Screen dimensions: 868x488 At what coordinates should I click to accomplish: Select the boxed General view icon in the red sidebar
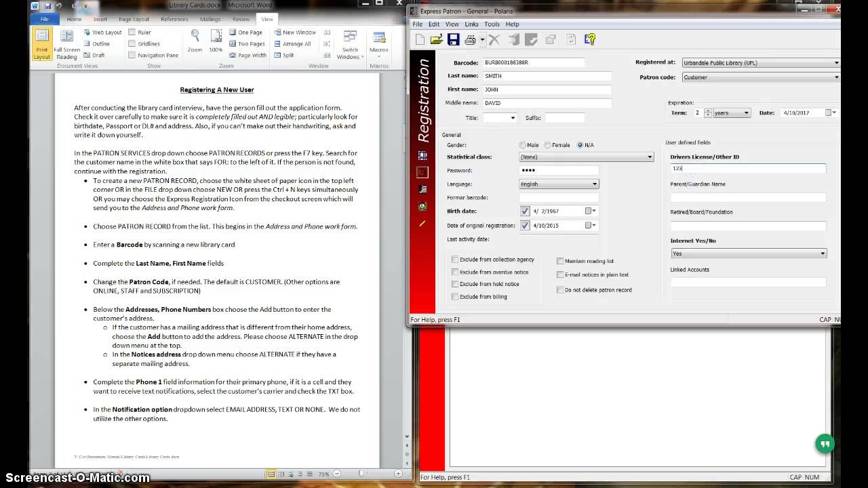[422, 172]
